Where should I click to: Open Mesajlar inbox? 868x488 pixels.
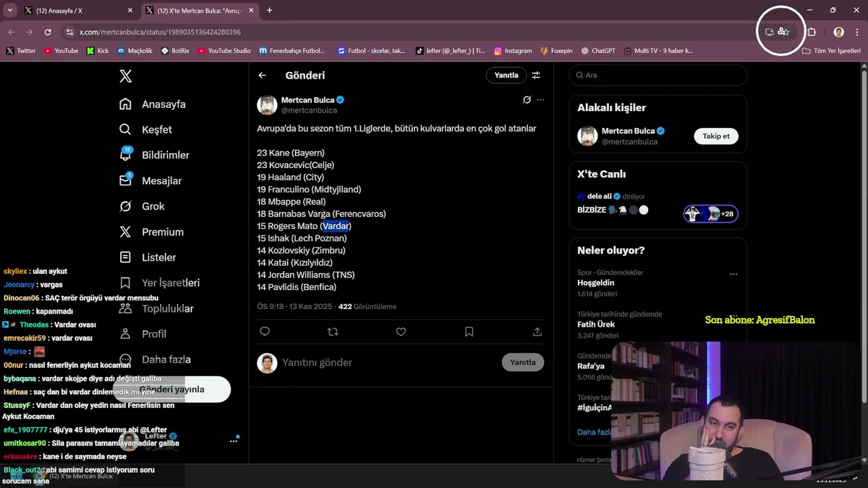pos(151,181)
